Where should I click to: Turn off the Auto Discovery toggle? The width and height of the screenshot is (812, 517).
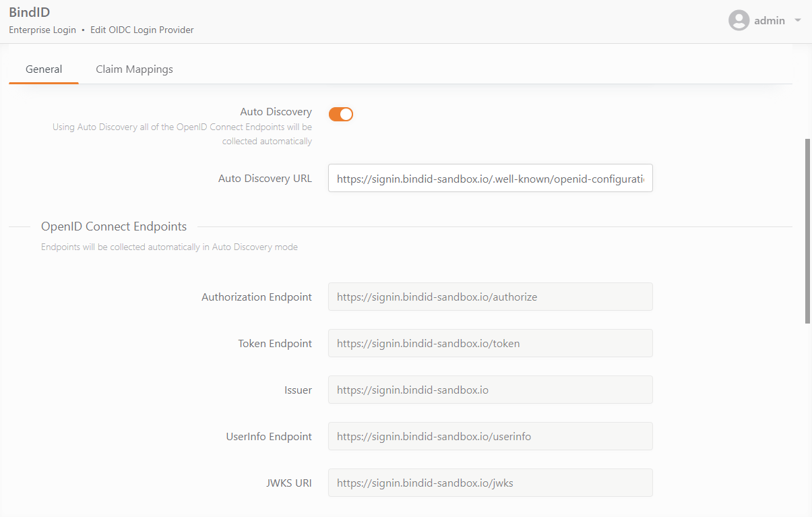(341, 114)
